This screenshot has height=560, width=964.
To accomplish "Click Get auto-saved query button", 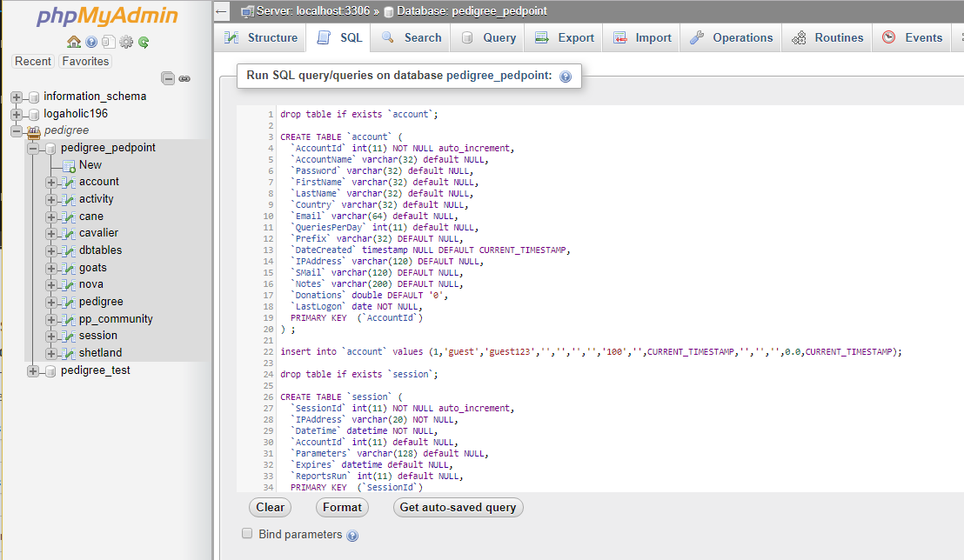I will click(x=458, y=507).
